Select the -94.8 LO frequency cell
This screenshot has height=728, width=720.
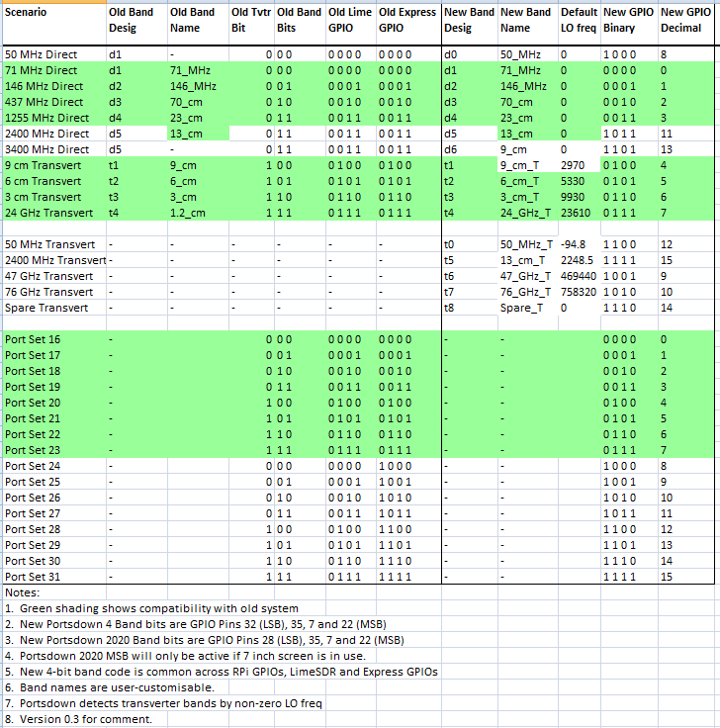click(x=574, y=244)
